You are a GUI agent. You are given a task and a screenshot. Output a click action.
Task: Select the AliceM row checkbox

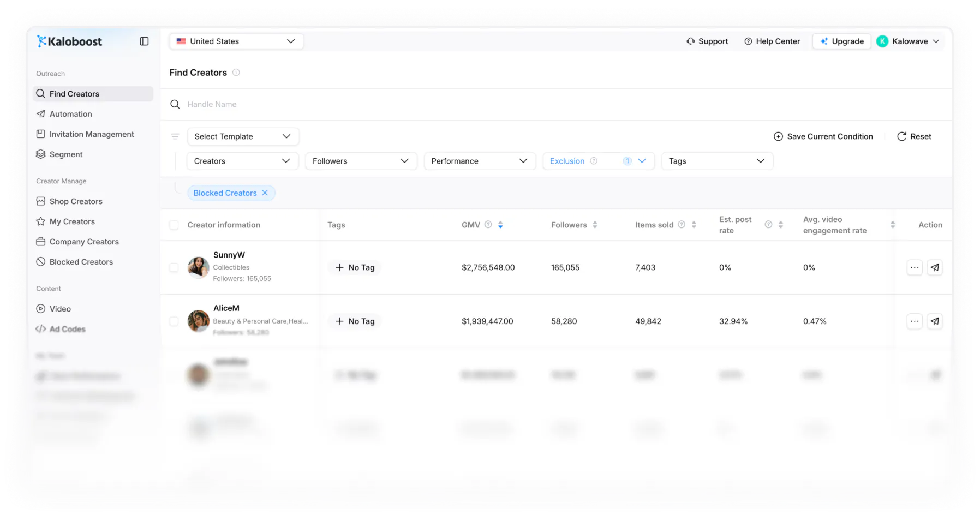(x=174, y=321)
